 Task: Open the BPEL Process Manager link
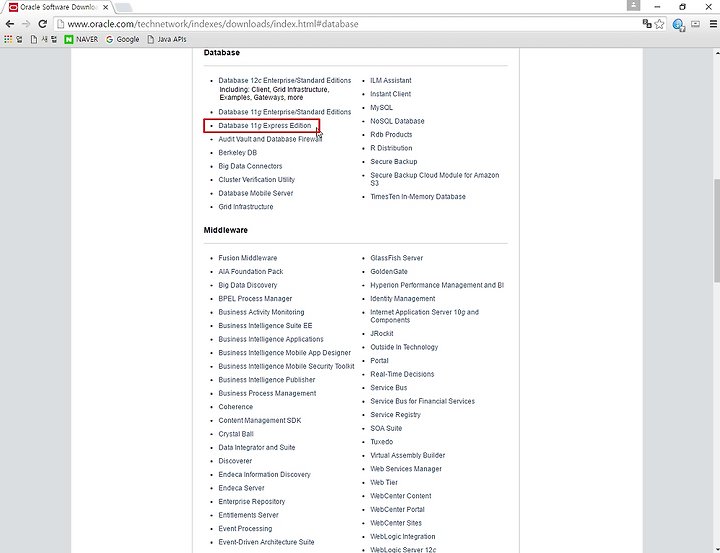pyautogui.click(x=255, y=299)
